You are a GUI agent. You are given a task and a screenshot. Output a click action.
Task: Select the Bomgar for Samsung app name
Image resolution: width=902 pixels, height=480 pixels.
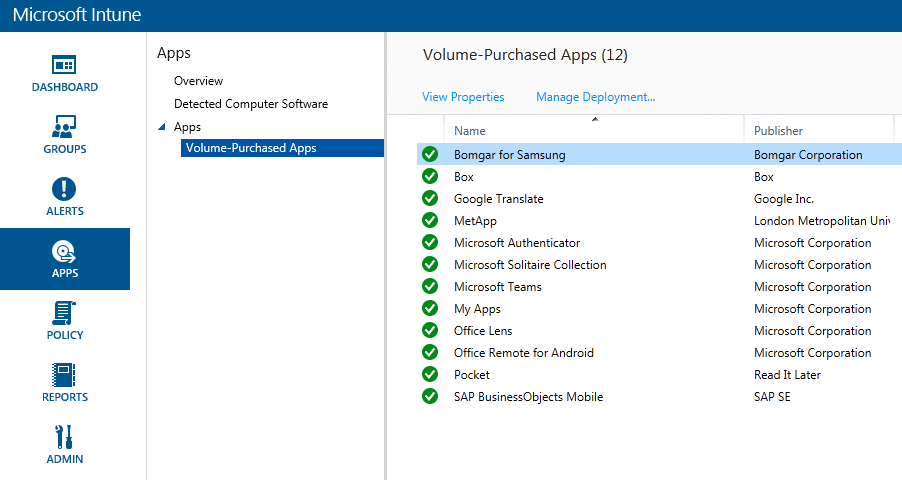pyautogui.click(x=510, y=155)
